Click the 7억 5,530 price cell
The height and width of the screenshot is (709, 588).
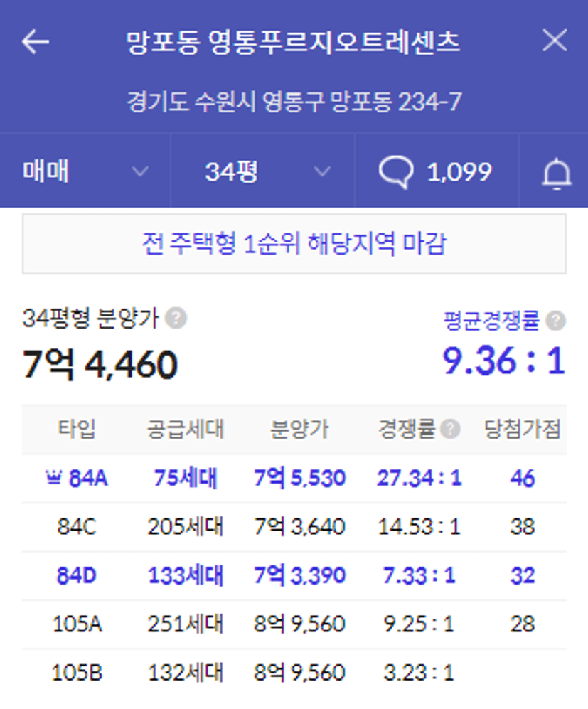pyautogui.click(x=299, y=479)
